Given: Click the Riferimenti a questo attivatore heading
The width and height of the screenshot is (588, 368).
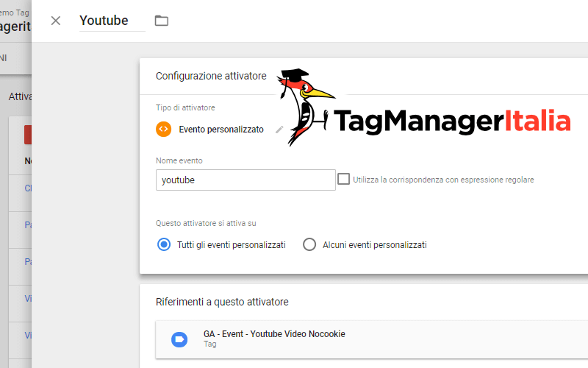Looking at the screenshot, I should pos(222,302).
